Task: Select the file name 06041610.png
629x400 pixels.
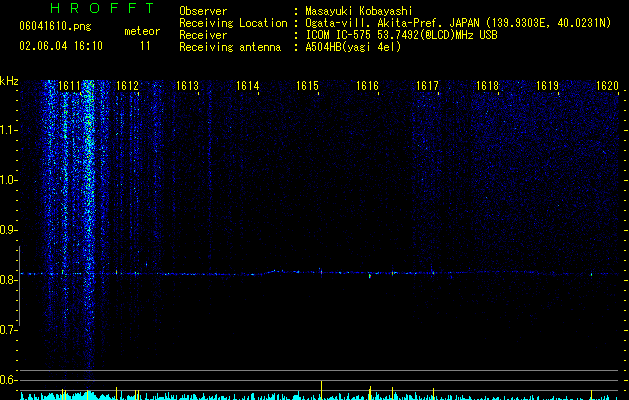Action: pyautogui.click(x=55, y=27)
